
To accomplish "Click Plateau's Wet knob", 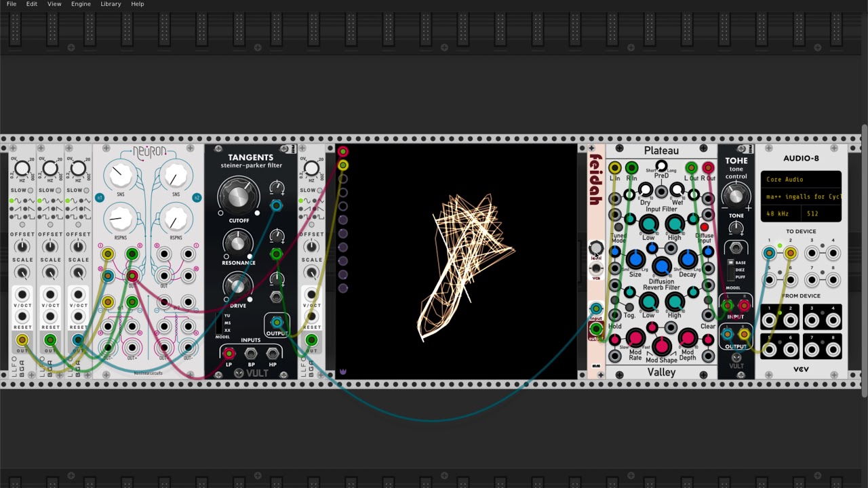I will coord(677,190).
